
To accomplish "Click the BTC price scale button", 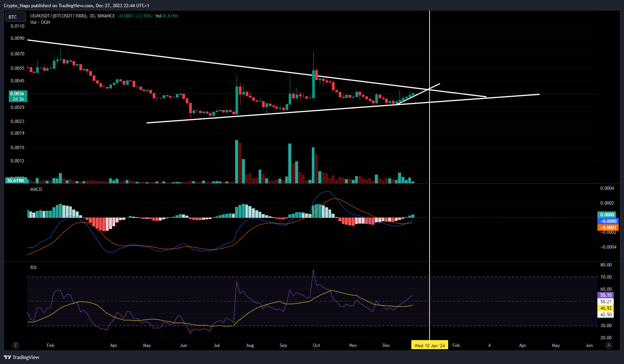I will (15, 17).
